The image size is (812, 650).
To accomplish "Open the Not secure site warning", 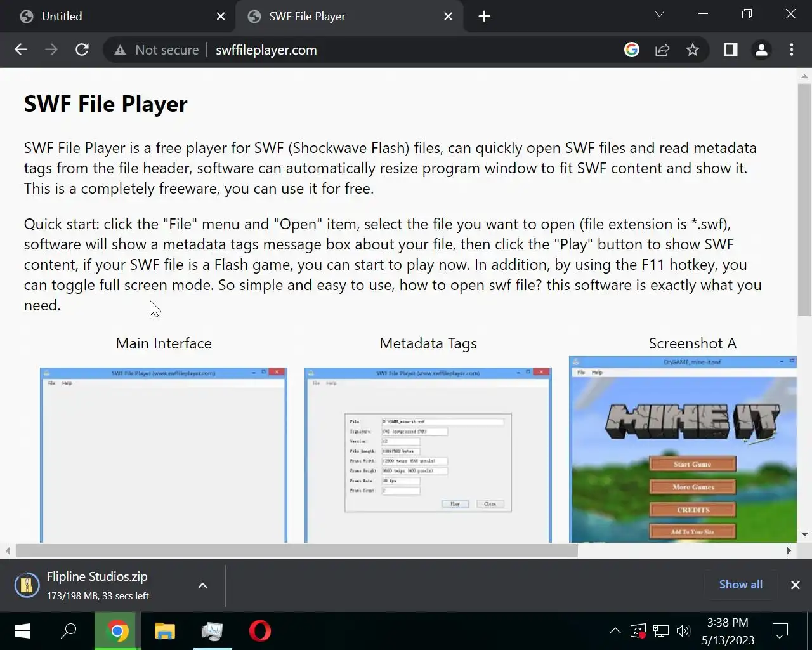I will pos(156,50).
